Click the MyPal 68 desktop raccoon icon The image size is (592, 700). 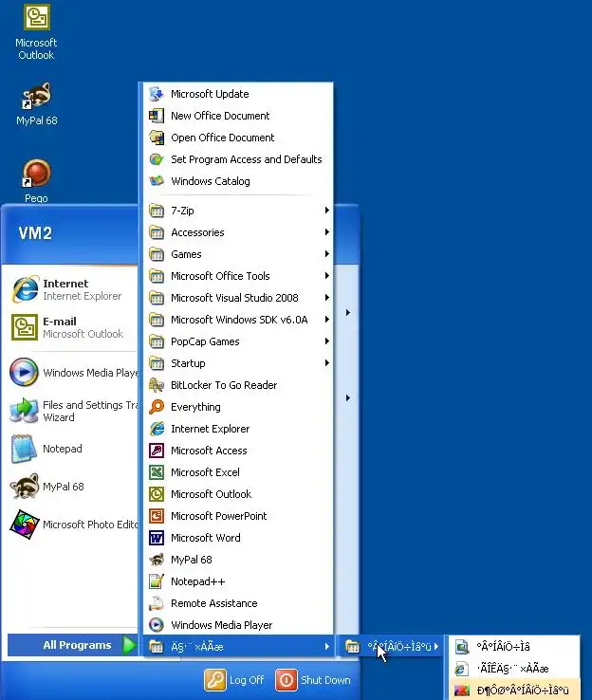click(x=37, y=96)
